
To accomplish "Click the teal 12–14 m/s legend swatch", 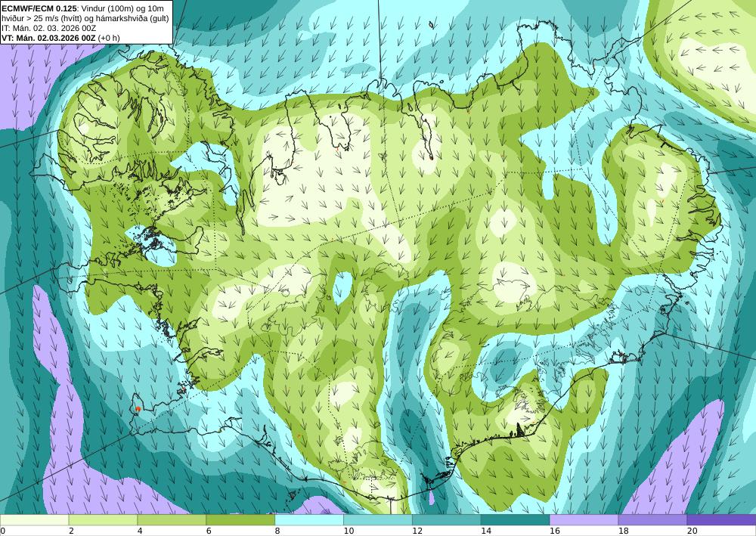I will pyautogui.click(x=447, y=520).
